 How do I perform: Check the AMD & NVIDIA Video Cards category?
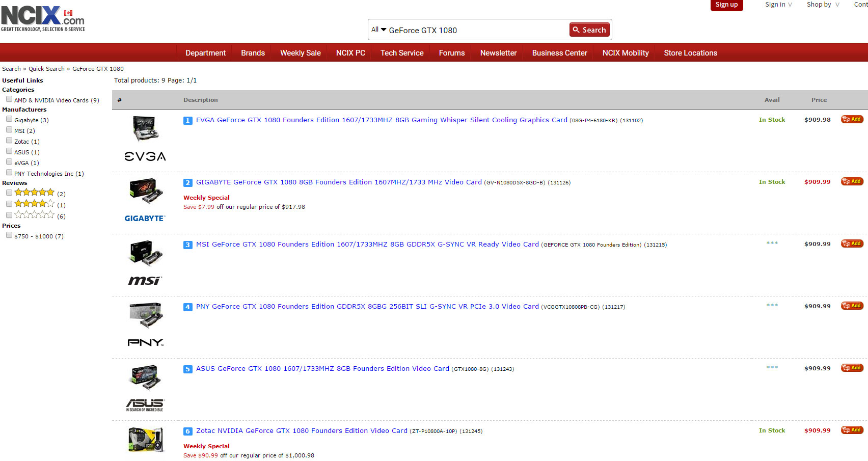9,99
